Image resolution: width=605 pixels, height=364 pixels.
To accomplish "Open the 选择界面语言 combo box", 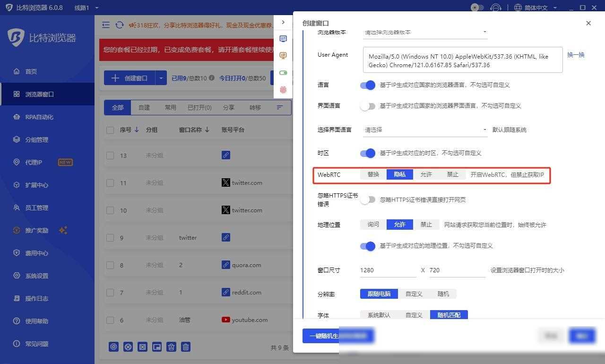I will 425,130.
